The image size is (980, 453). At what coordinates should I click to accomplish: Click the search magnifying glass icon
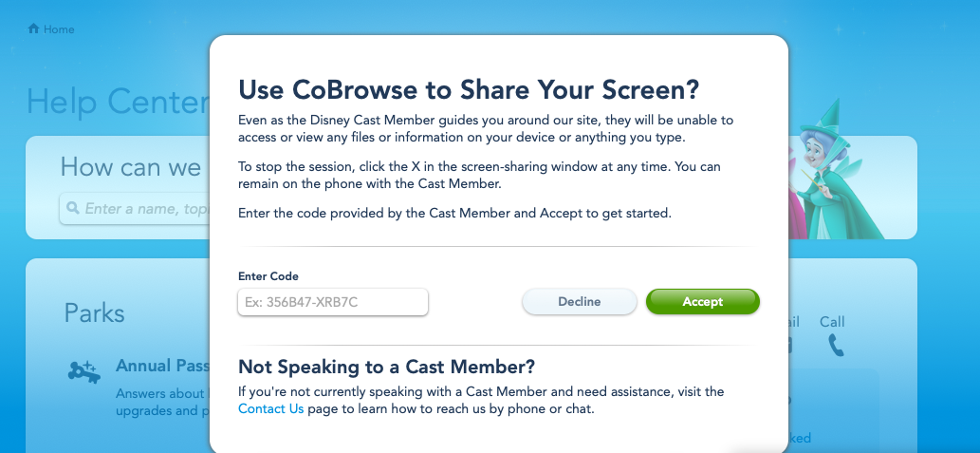pyautogui.click(x=71, y=208)
